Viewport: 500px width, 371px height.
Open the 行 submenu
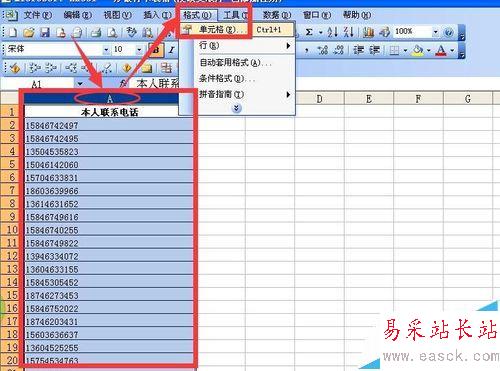236,45
